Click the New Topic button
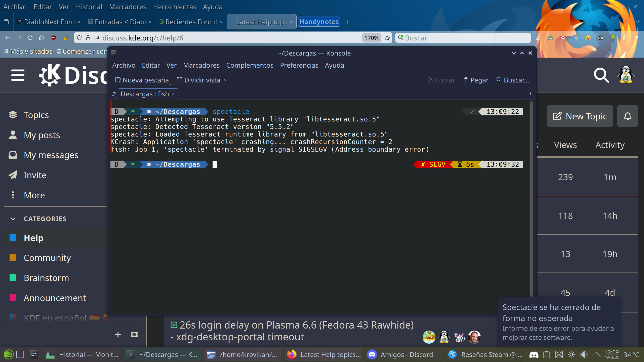The width and height of the screenshot is (644, 362). [580, 116]
